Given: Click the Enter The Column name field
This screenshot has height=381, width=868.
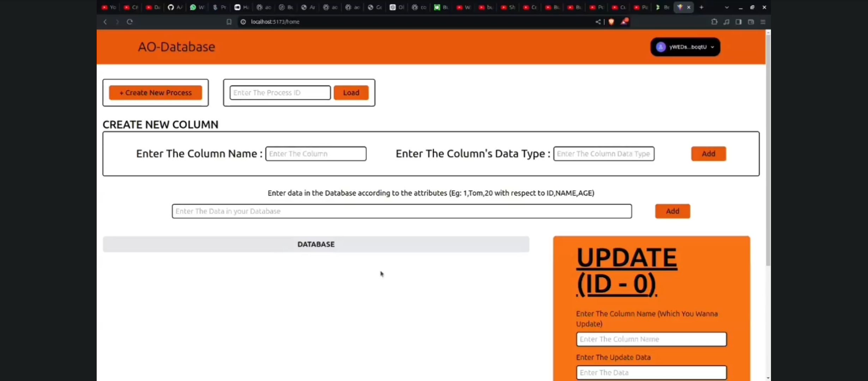Looking at the screenshot, I should 315,154.
